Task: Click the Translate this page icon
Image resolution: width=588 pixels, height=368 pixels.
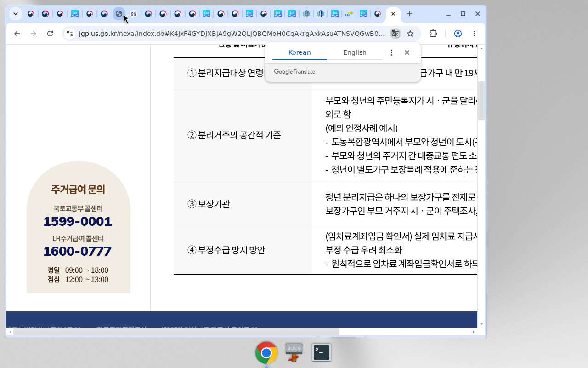Action: point(395,34)
